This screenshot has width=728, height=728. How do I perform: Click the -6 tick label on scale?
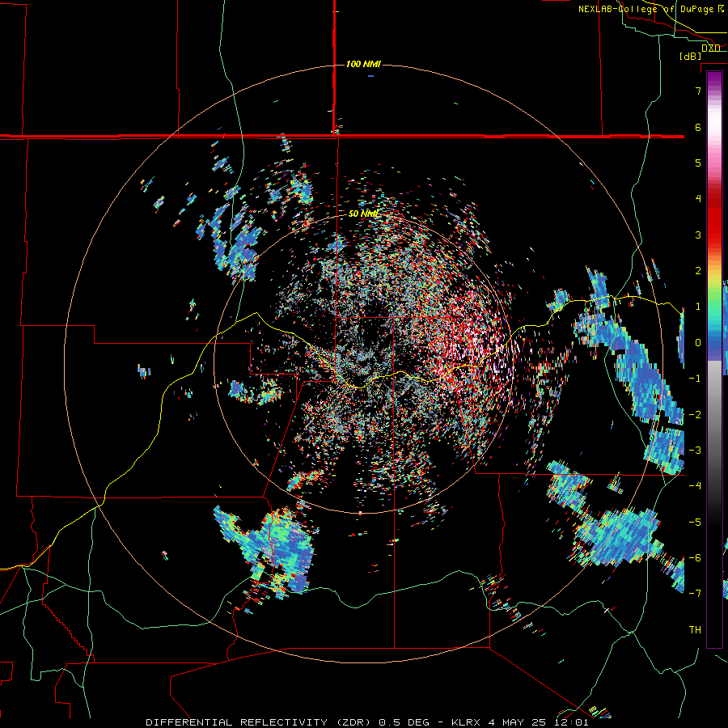tap(695, 558)
